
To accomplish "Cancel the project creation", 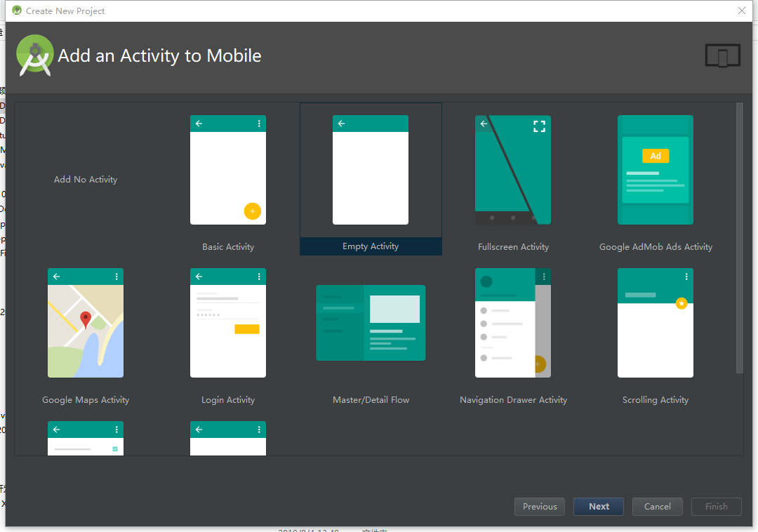I will point(657,506).
